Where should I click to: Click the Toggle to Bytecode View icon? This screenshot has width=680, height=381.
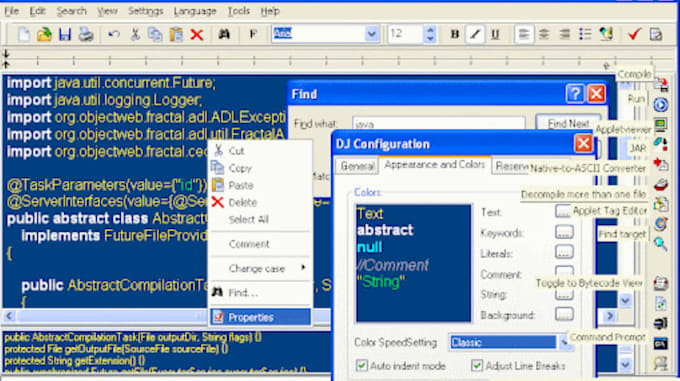tap(661, 283)
